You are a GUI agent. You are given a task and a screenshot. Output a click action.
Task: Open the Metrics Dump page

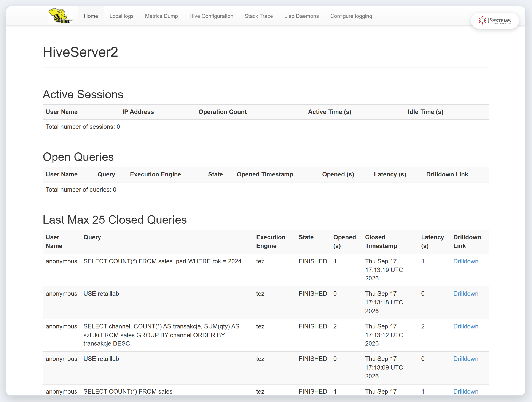click(161, 16)
